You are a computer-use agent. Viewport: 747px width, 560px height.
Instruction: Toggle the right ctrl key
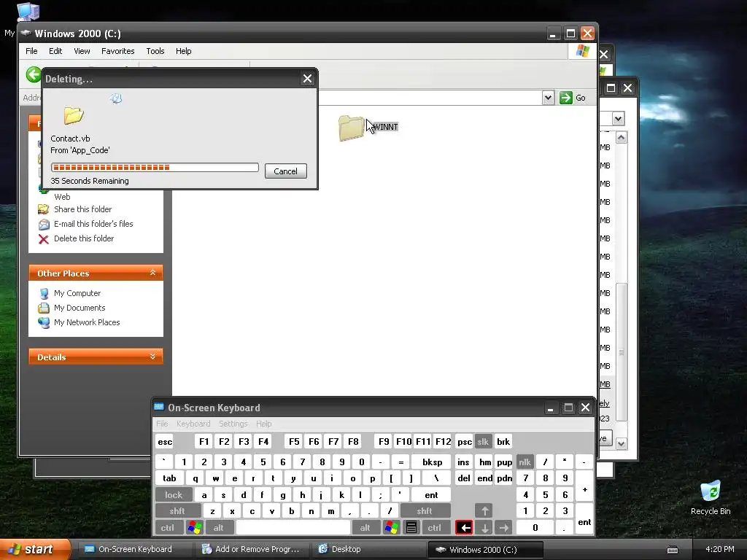coord(435,528)
